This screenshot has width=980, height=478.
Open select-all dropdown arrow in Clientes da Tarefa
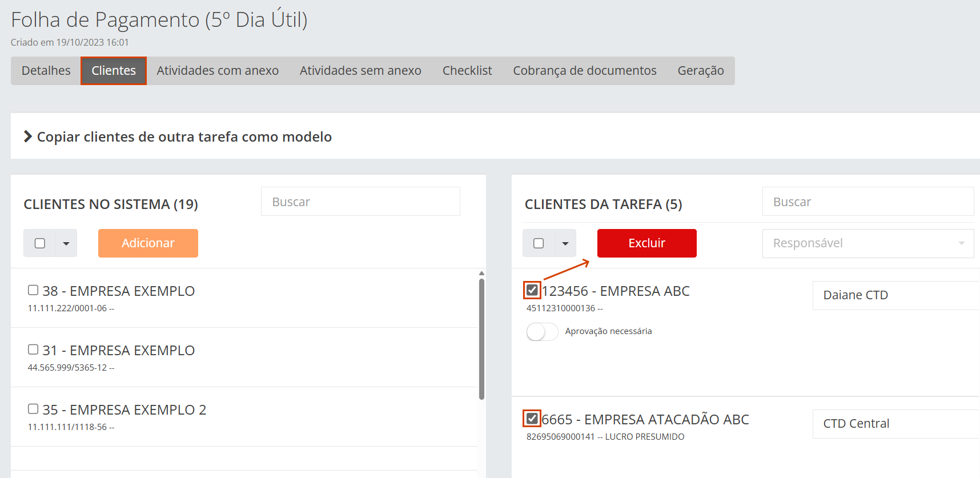(x=565, y=244)
